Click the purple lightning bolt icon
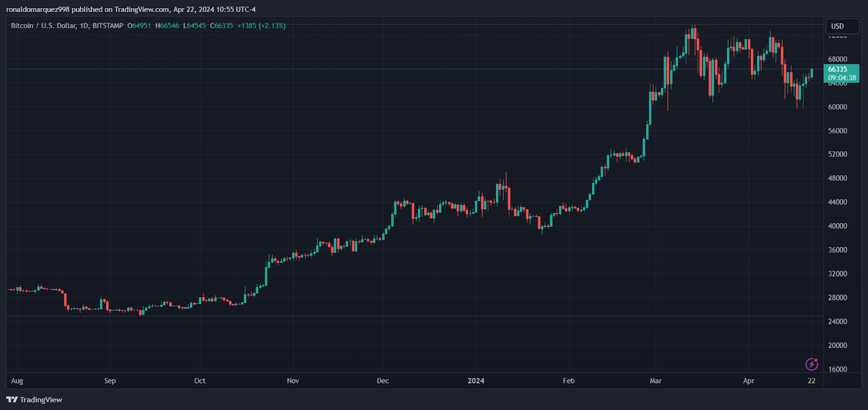868x410 pixels. (x=812, y=364)
